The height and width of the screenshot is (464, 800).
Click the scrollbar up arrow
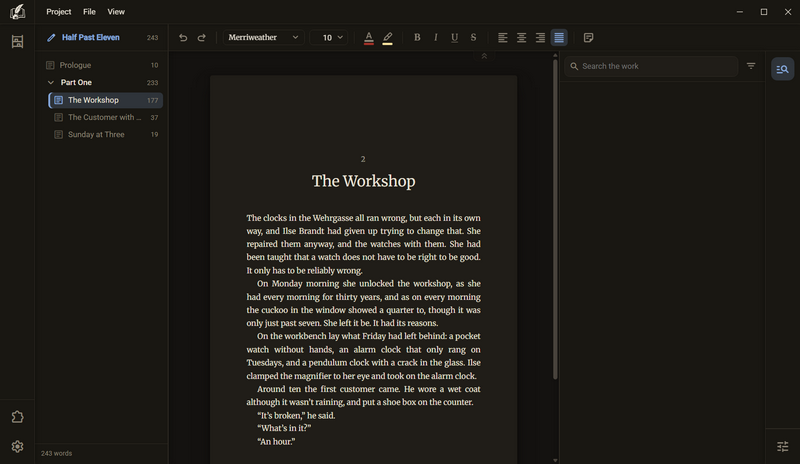(555, 55)
